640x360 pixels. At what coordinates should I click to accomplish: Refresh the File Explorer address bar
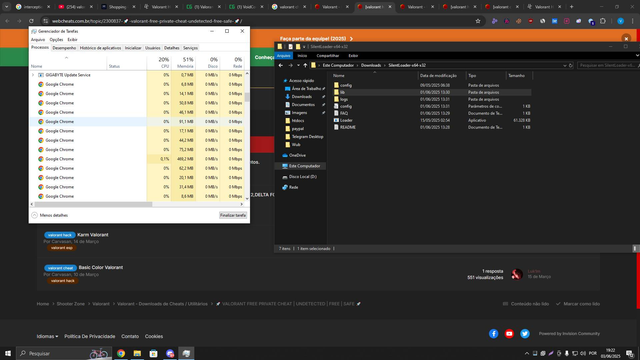tap(571, 65)
